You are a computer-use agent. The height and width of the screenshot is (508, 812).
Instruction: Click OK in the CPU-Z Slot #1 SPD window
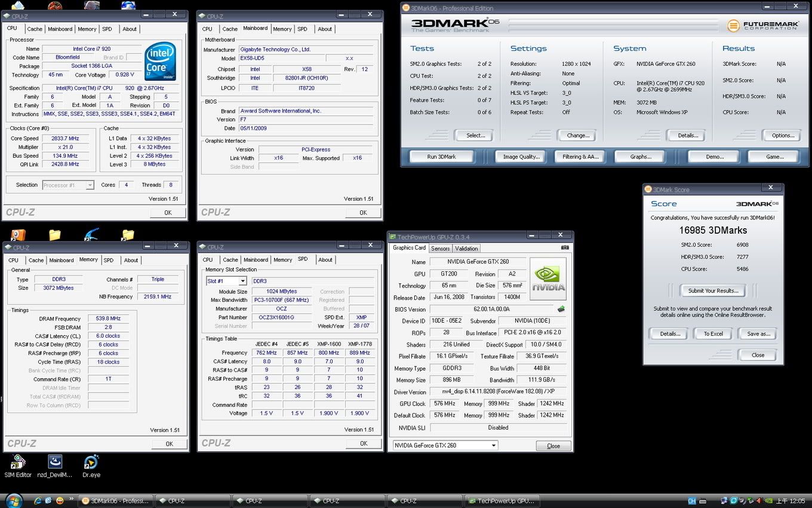tap(364, 443)
